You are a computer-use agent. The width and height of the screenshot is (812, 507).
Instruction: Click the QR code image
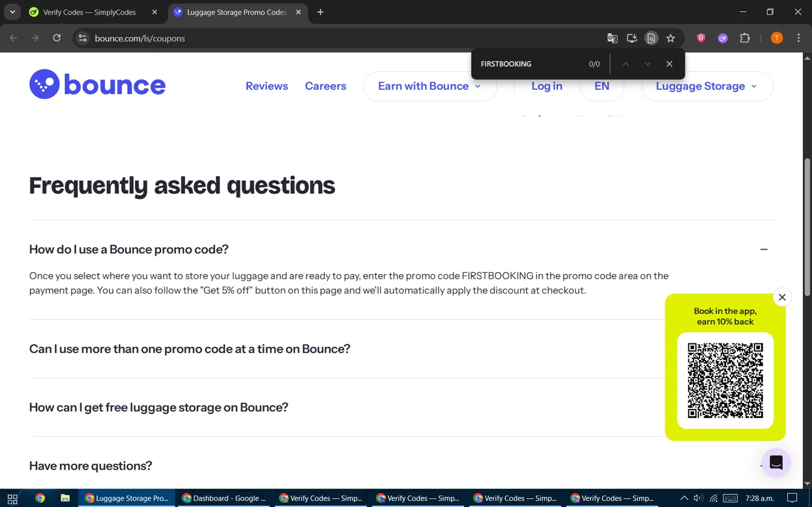click(x=725, y=380)
